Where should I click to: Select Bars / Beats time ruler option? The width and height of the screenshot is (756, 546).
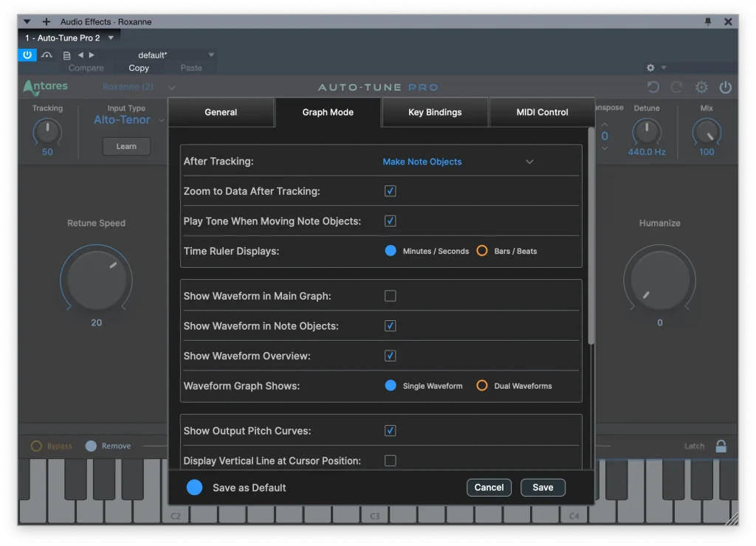click(x=483, y=251)
